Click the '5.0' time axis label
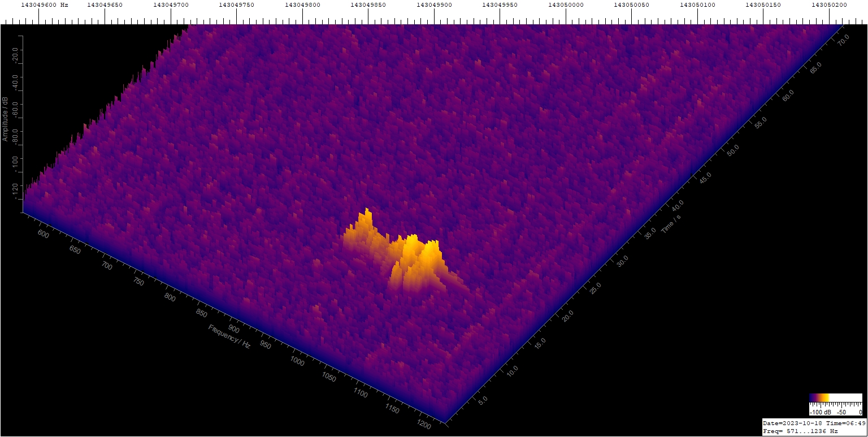Viewport: 868px width, 437px height. tap(484, 400)
